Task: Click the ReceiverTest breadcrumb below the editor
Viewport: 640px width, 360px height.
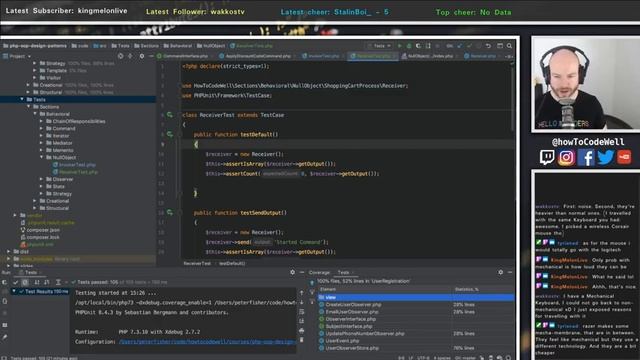Action: 197,263
